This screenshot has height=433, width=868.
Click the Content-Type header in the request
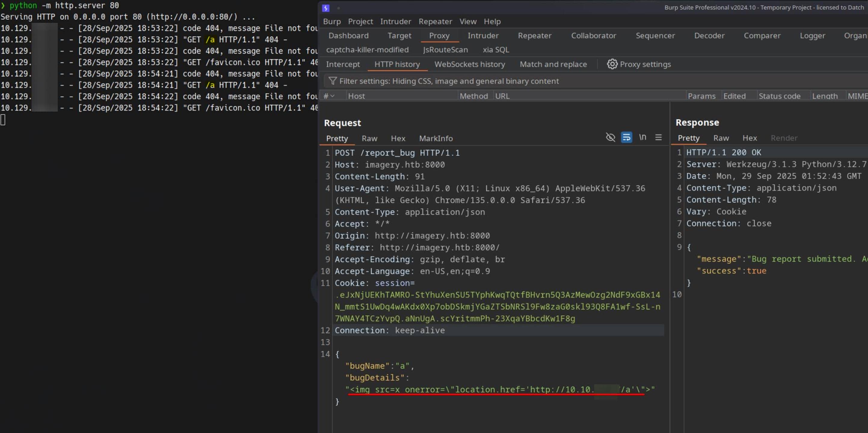coord(410,212)
